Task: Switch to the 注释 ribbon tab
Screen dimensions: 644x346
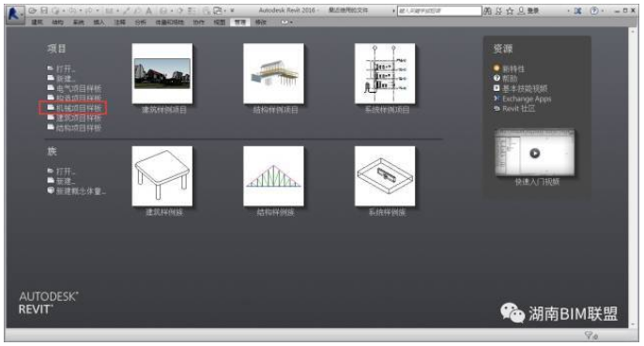Action: point(119,23)
